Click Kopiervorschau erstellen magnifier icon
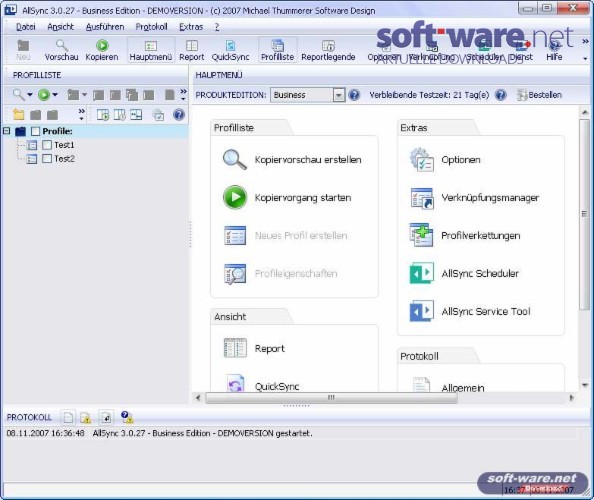Viewport: 594px width, 500px height. 234,159
